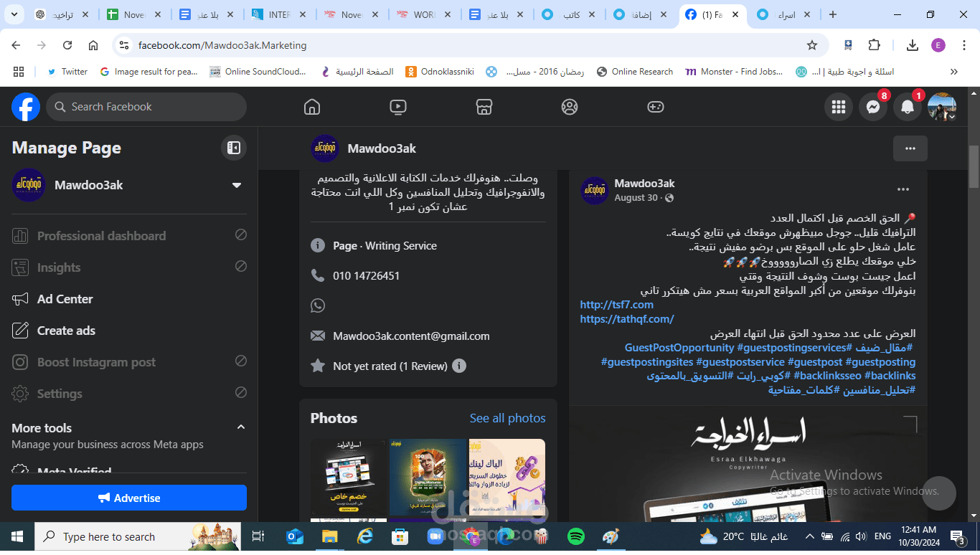Click the Facebook logo icon
This screenshot has height=555, width=980.
click(26, 107)
